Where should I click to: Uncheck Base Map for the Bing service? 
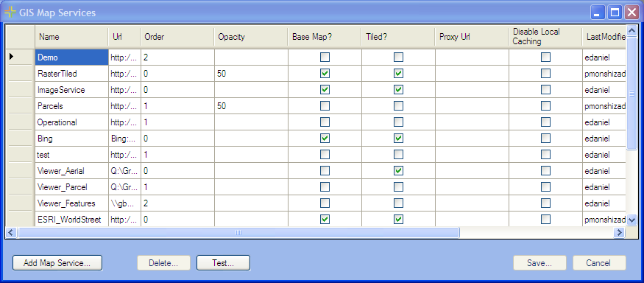coord(325,139)
